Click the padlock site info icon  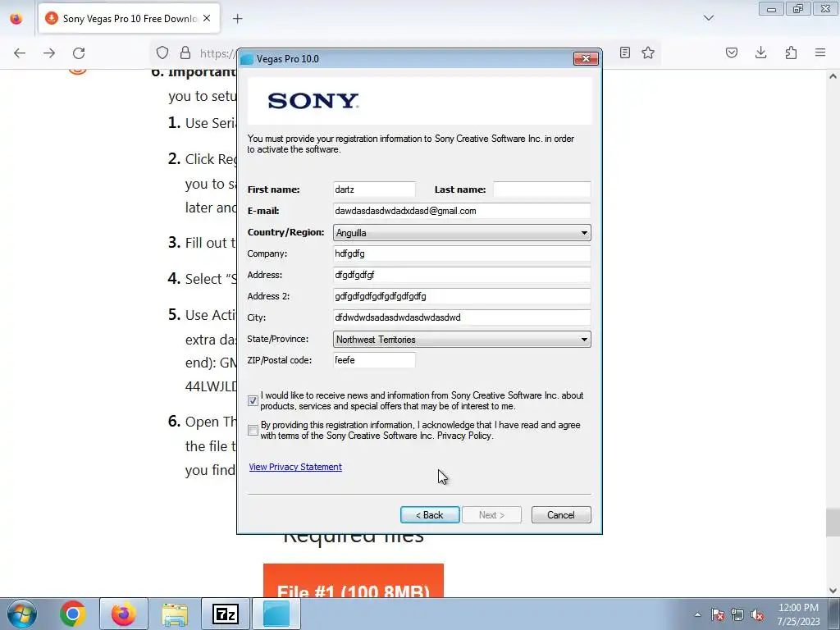pos(185,52)
